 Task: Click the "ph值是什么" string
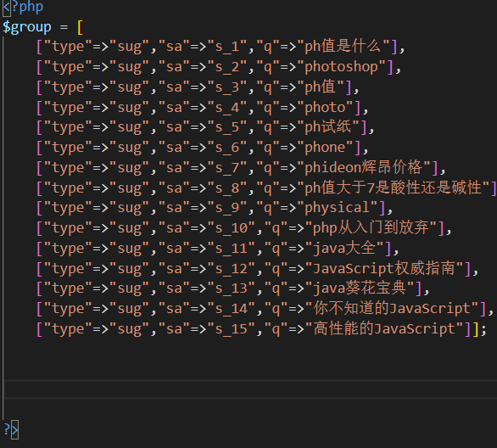(343, 47)
